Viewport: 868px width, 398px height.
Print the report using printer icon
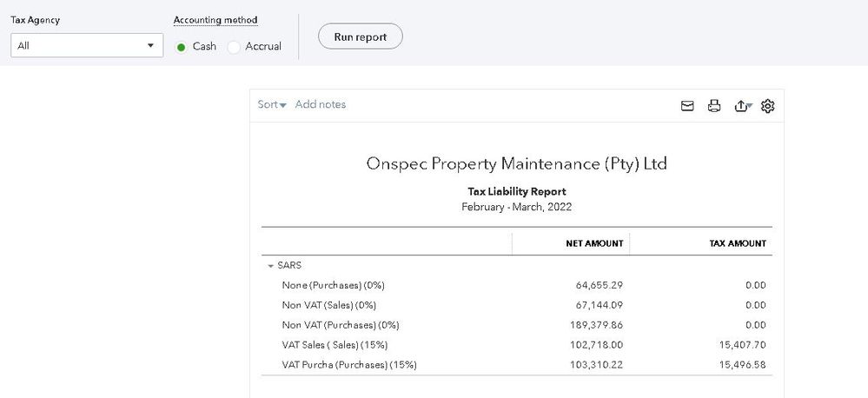714,106
